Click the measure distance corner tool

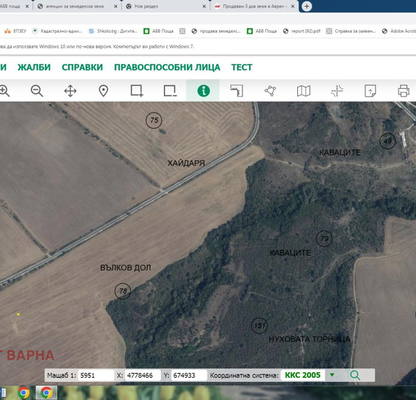click(x=237, y=91)
